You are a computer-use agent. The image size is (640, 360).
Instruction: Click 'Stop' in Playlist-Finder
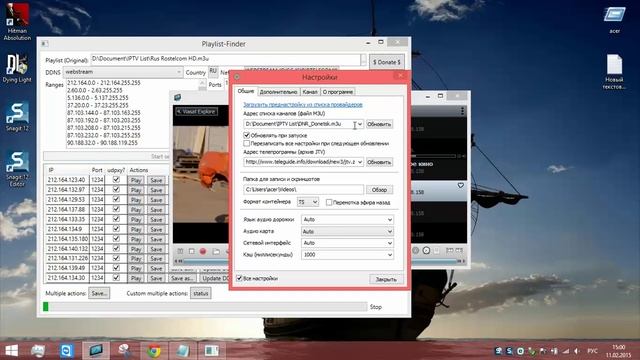pos(376,307)
